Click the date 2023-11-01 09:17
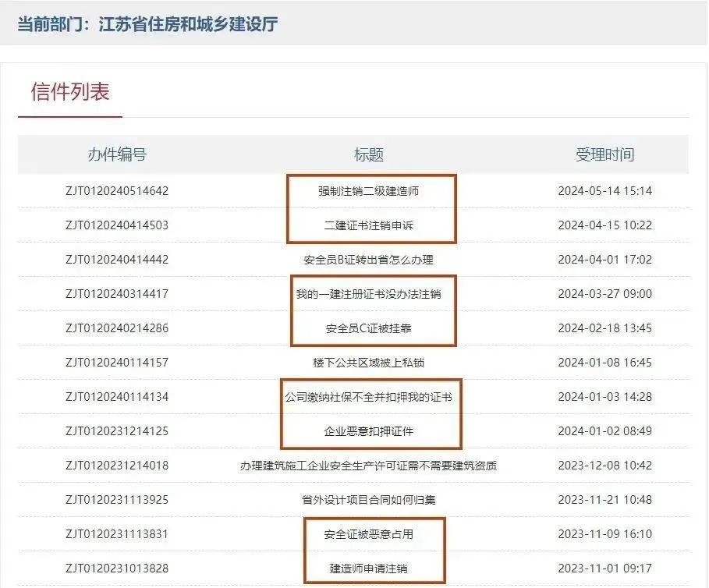The height and width of the screenshot is (588, 709). 605,569
